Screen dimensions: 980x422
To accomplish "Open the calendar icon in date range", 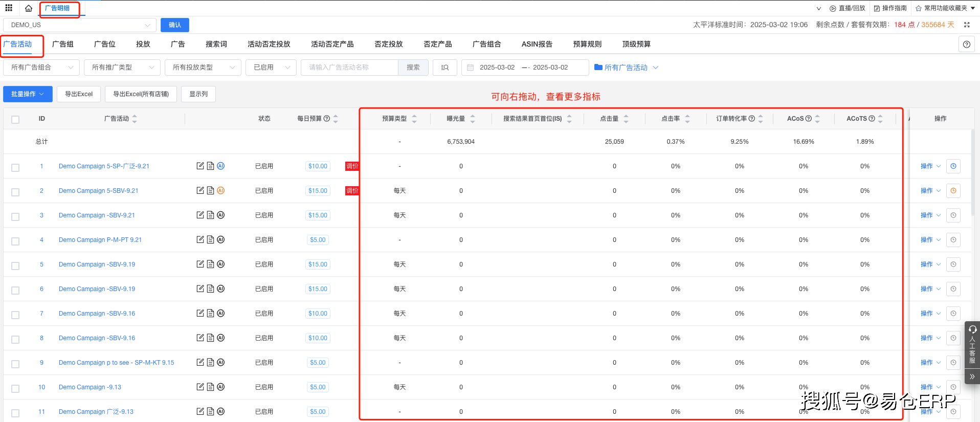I will [x=471, y=68].
